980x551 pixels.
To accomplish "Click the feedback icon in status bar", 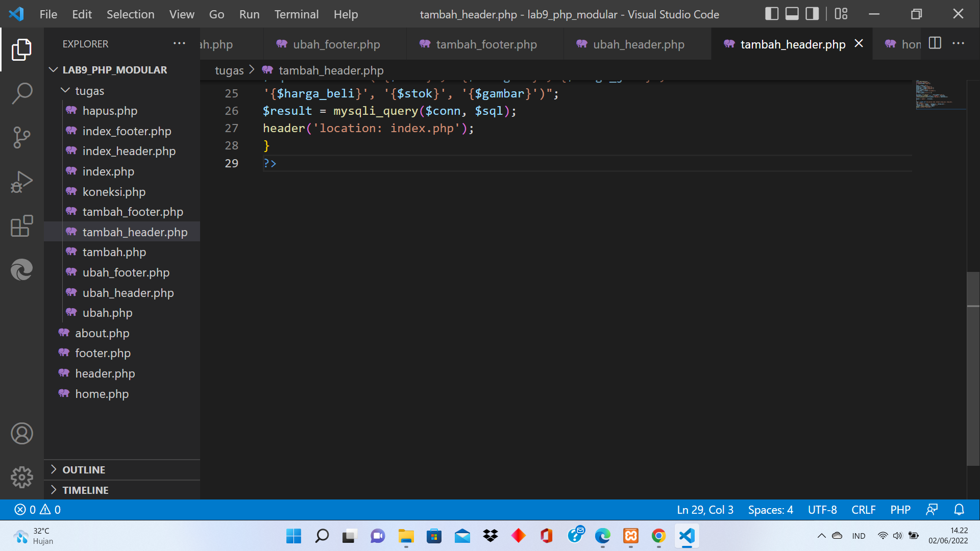I will [x=932, y=510].
